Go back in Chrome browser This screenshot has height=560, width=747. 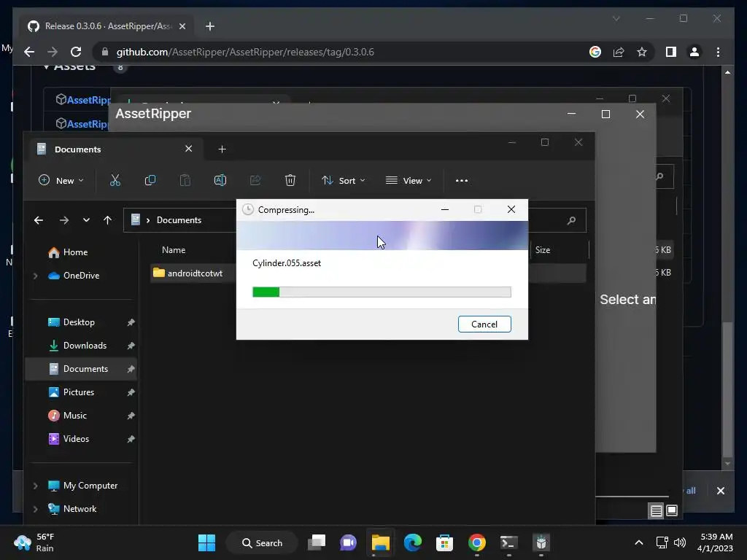coord(29,52)
